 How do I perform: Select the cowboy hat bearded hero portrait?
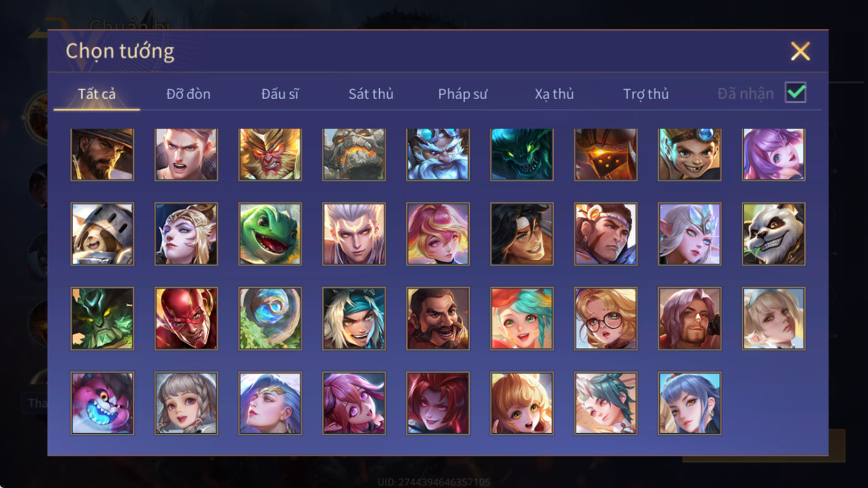pos(102,154)
